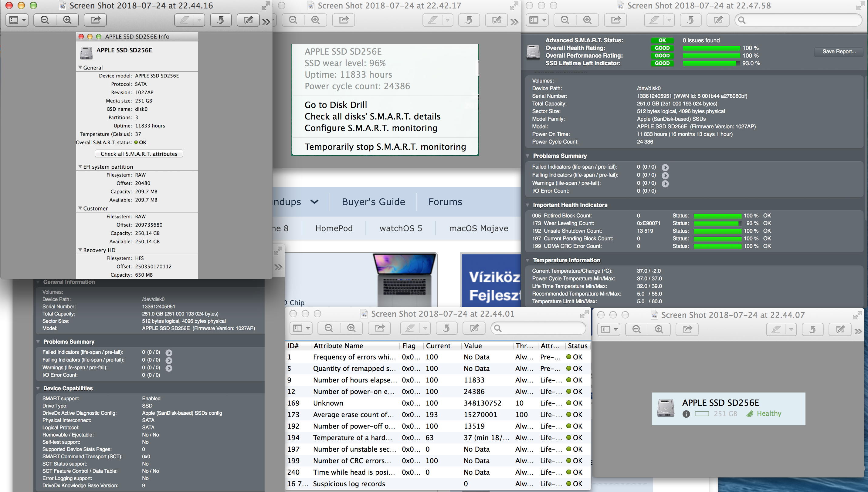Share image from 22.44.07 window

pyautogui.click(x=687, y=329)
